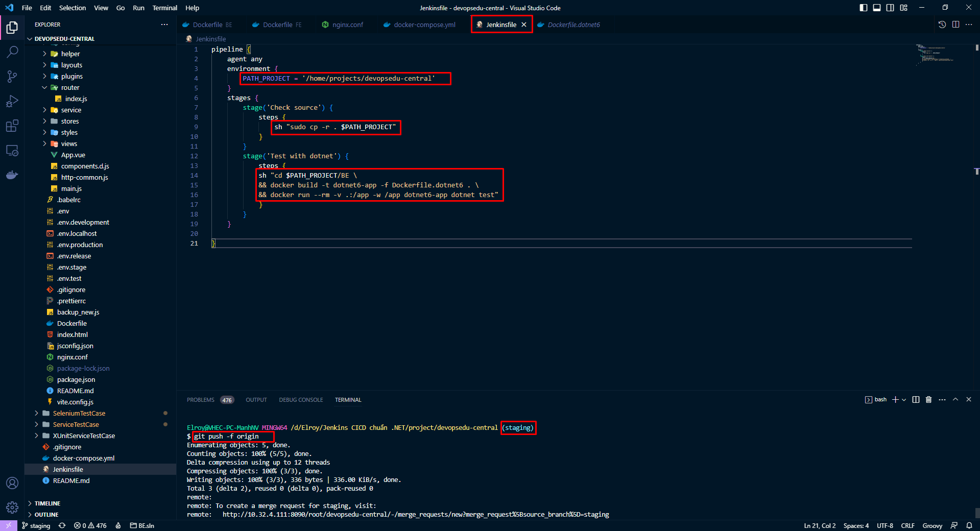Screen dimensions: 980x531
Task: Kill the terminal with the trash icon
Action: 929,400
